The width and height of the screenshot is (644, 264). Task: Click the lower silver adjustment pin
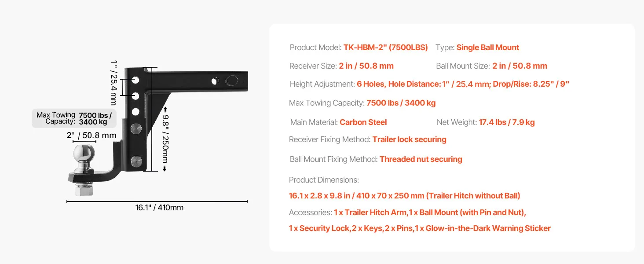point(136,161)
